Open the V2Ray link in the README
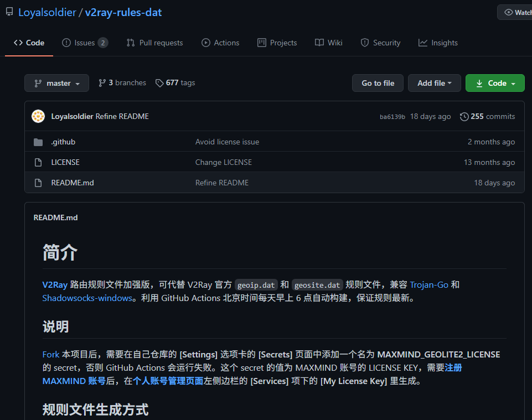532x420 pixels. point(51,284)
